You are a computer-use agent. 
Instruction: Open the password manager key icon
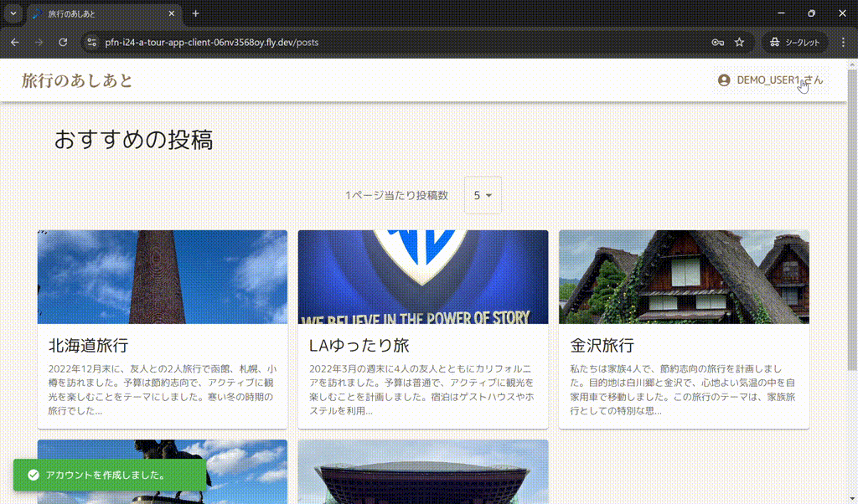[717, 42]
